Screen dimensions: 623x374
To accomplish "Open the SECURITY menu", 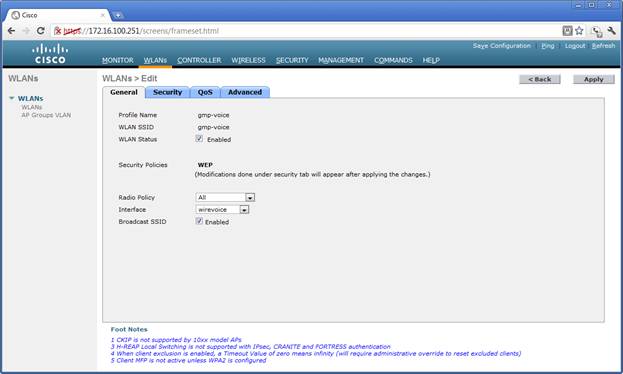I will 292,60.
